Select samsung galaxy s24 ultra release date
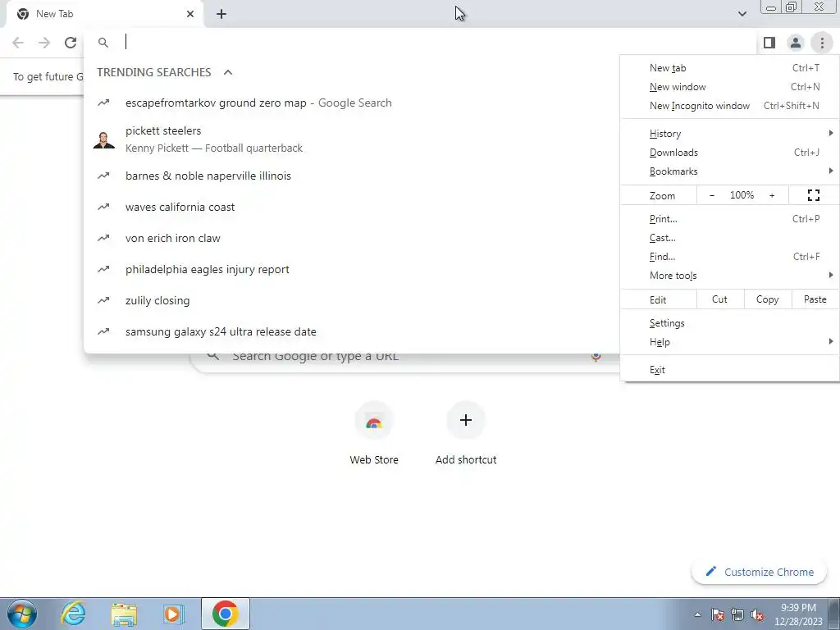The height and width of the screenshot is (630, 840). tap(351, 331)
